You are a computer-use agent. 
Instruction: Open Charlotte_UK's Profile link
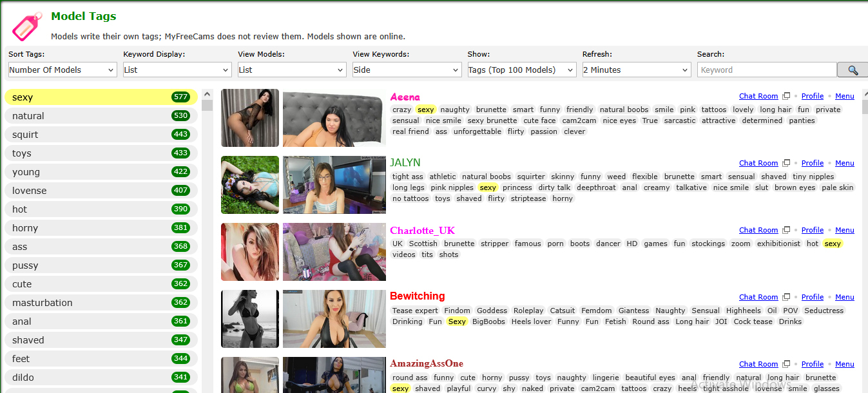click(x=813, y=230)
